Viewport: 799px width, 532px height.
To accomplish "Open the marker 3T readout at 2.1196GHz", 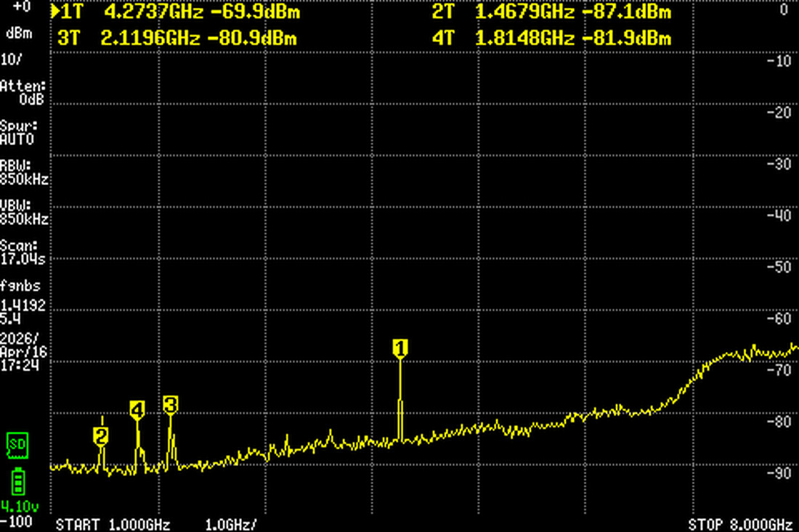I will click(x=182, y=38).
